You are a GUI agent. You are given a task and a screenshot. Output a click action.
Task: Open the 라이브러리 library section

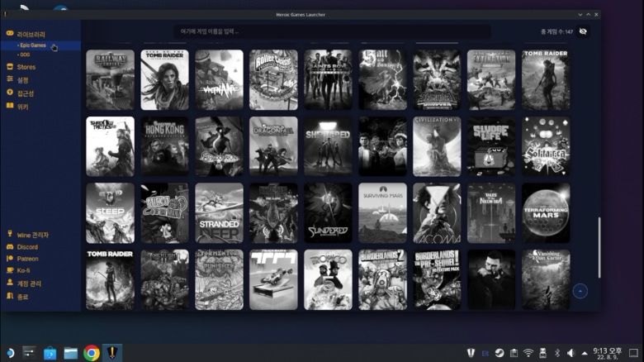click(x=26, y=34)
